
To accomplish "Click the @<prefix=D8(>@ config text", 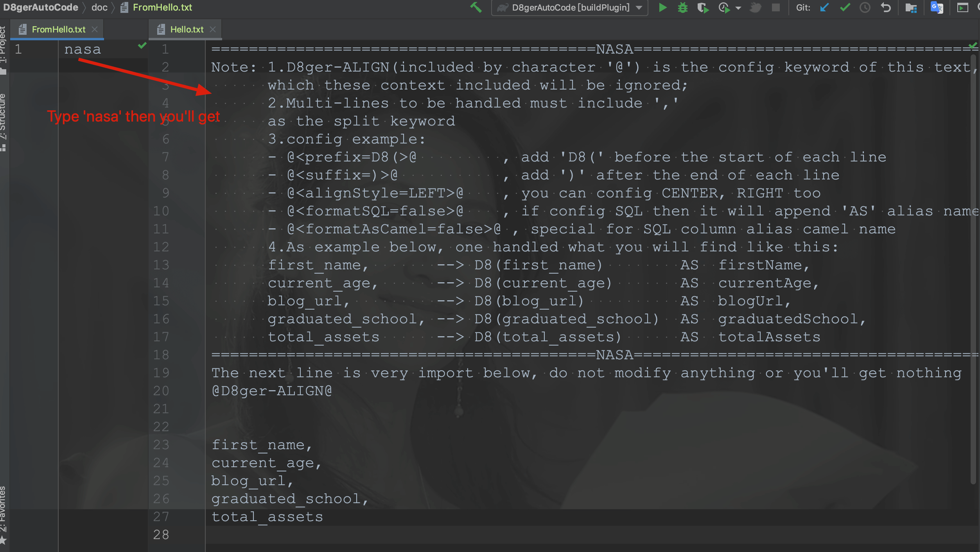I will [352, 157].
